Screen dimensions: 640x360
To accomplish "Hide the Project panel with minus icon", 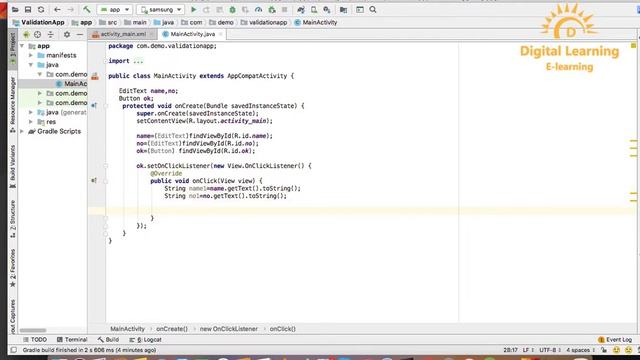I will click(80, 35).
